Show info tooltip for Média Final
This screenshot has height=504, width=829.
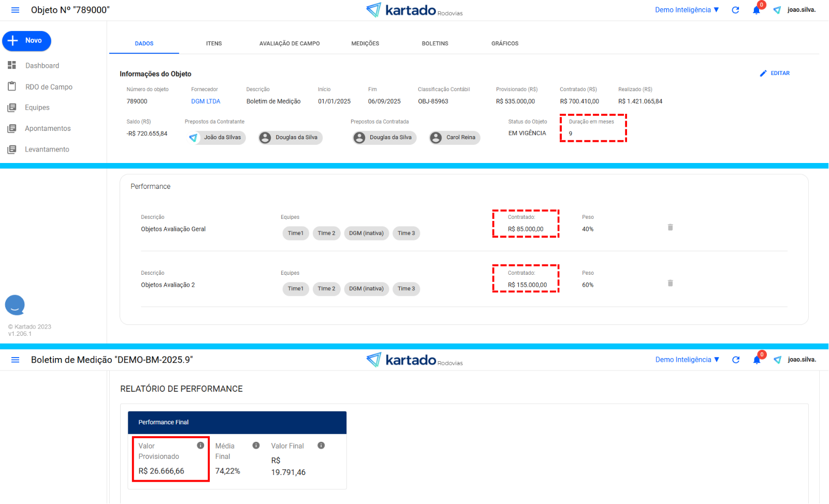pos(256,446)
